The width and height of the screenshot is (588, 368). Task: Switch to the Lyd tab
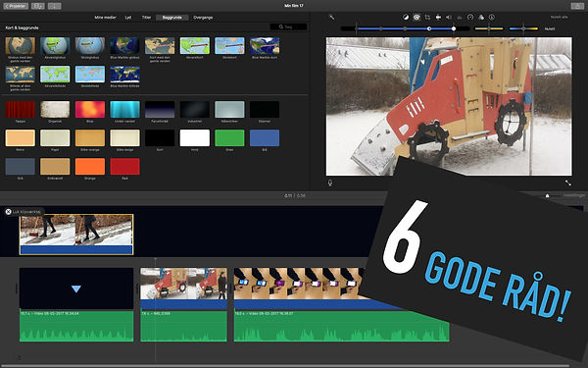click(128, 18)
